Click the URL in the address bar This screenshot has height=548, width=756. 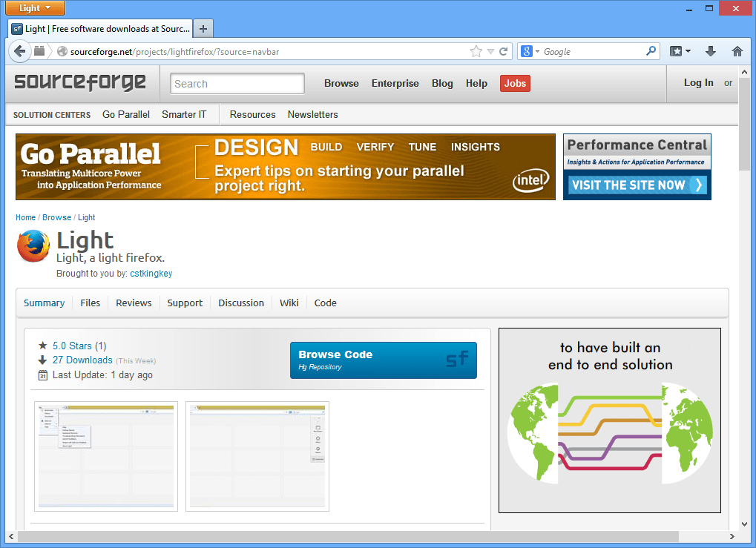[x=174, y=52]
